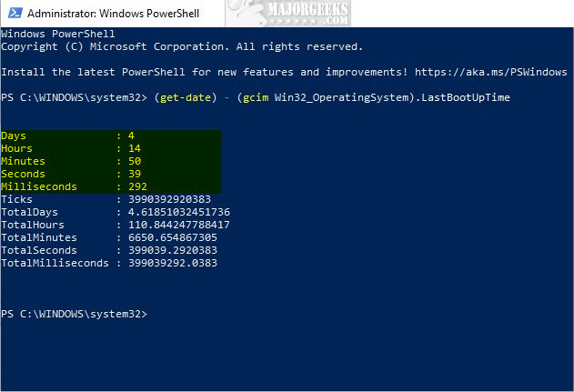Click the gcim command keyword
This screenshot has height=392, width=574.
(256, 97)
